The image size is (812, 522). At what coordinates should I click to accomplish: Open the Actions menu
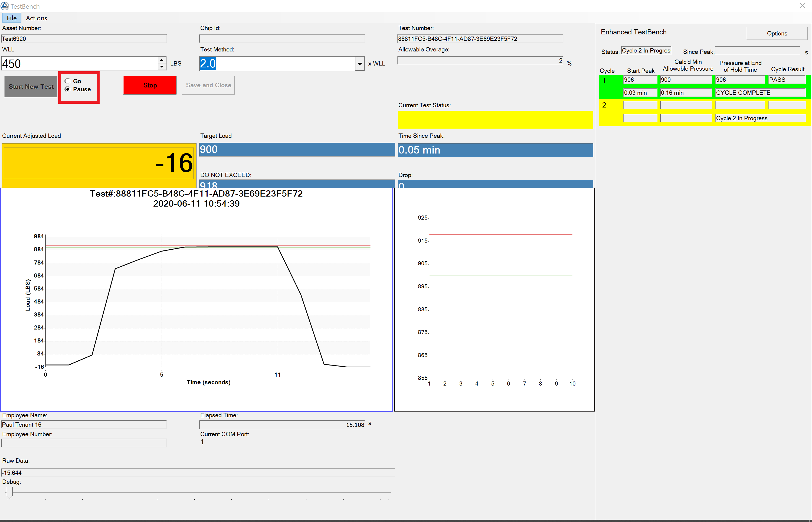pos(36,18)
